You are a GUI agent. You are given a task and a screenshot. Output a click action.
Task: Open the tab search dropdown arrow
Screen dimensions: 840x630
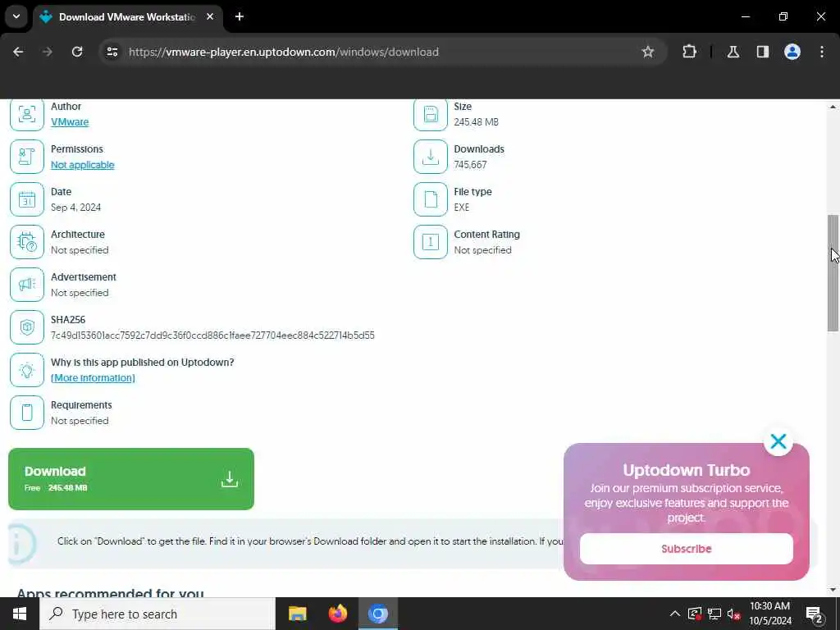(x=16, y=16)
